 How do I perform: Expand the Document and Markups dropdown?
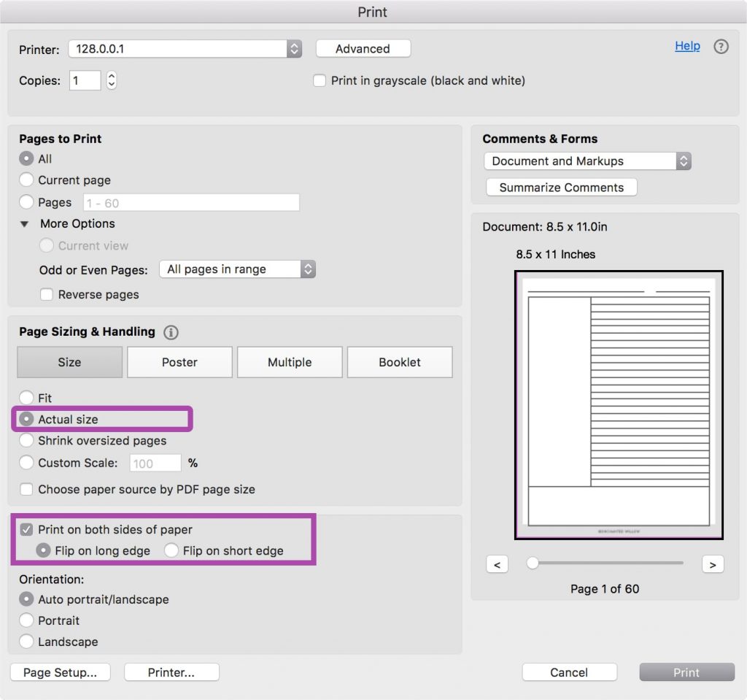(x=587, y=161)
